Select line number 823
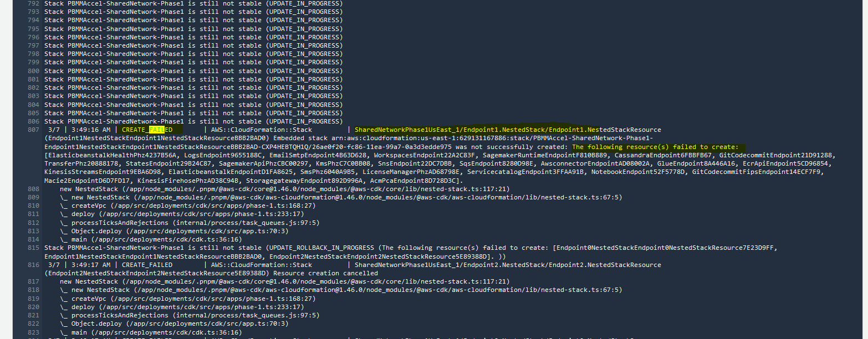This screenshot has height=339, width=868. point(33,332)
